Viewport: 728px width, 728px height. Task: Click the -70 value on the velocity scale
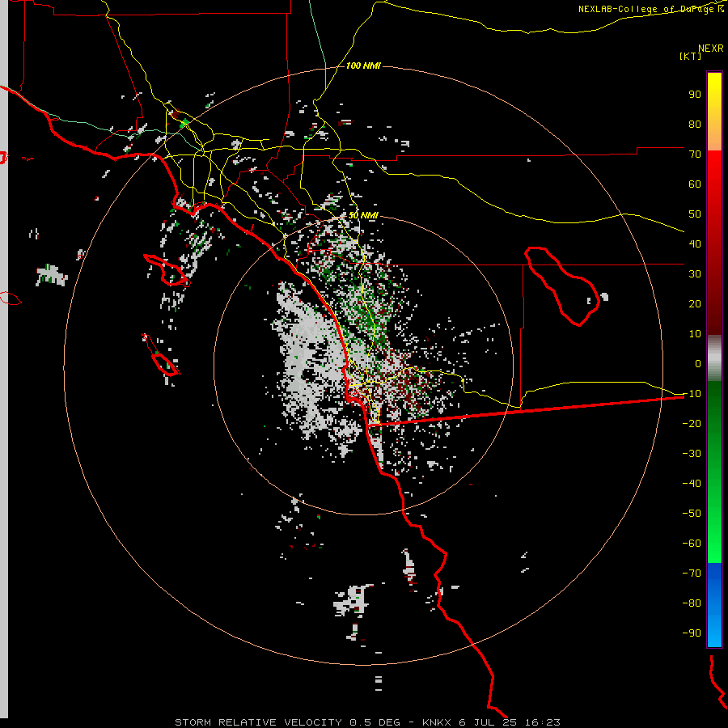pyautogui.click(x=692, y=573)
